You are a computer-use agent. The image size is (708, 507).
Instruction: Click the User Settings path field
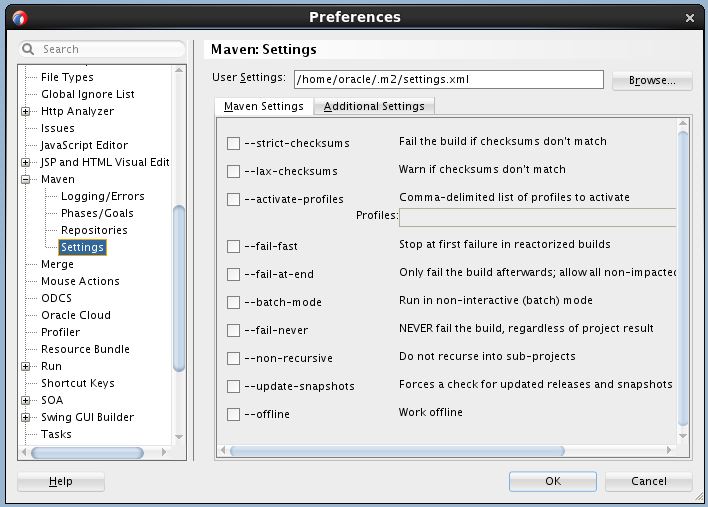448,80
